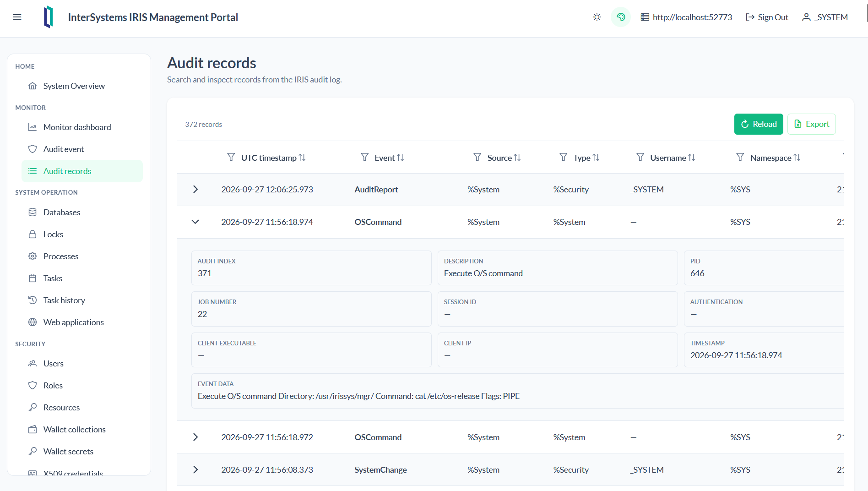This screenshot has height=491, width=868.
Task: Expand the SystemChange record row
Action: 195,470
